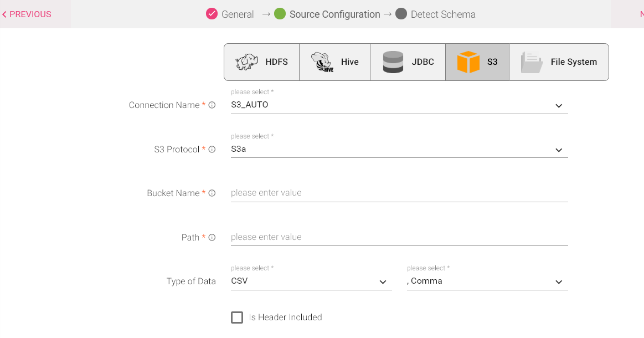Enable the Is Header Included checkbox
Screen dimensions: 644x338
[x=237, y=317]
